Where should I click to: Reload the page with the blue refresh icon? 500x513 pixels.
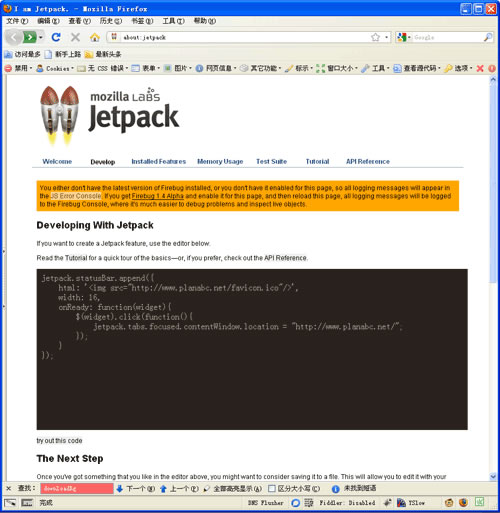point(56,37)
